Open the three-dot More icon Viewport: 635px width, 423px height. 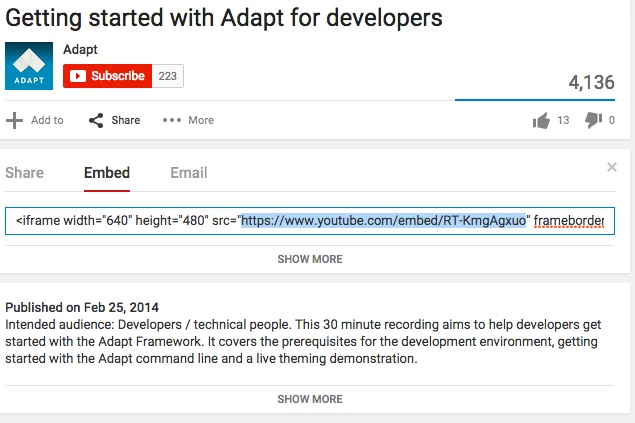coord(172,120)
